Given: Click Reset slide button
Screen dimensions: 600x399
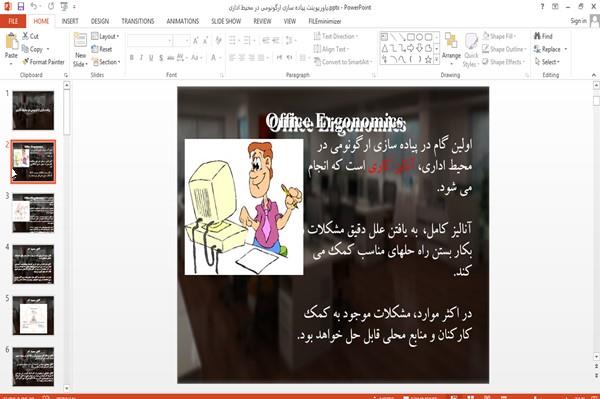Looking at the screenshot, I should (x=102, y=49).
